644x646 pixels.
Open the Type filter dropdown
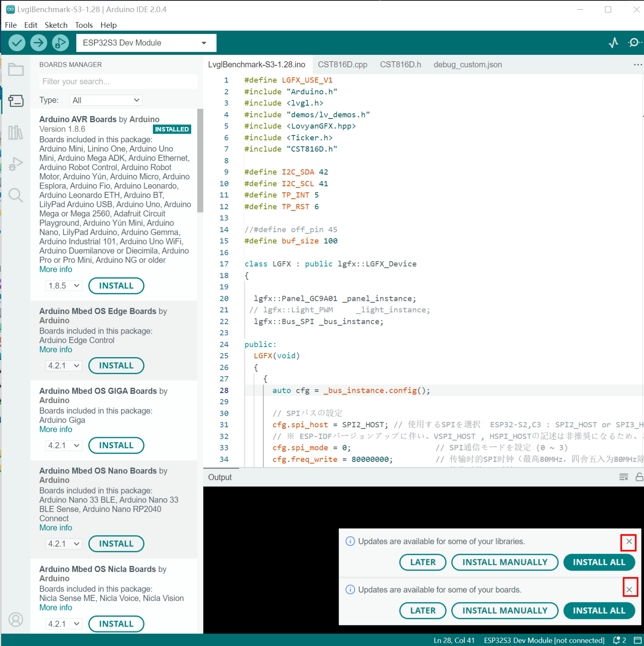106,100
